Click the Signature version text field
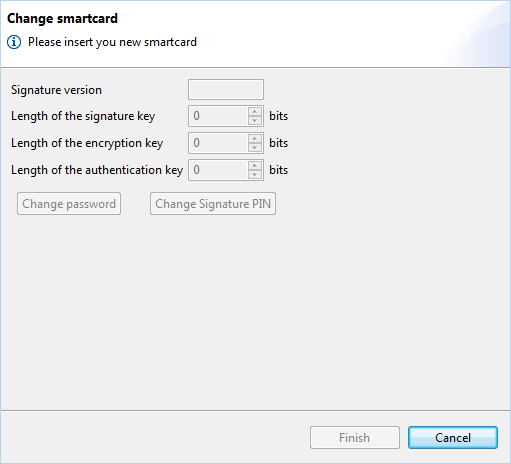This screenshot has width=511, height=464. [x=226, y=89]
